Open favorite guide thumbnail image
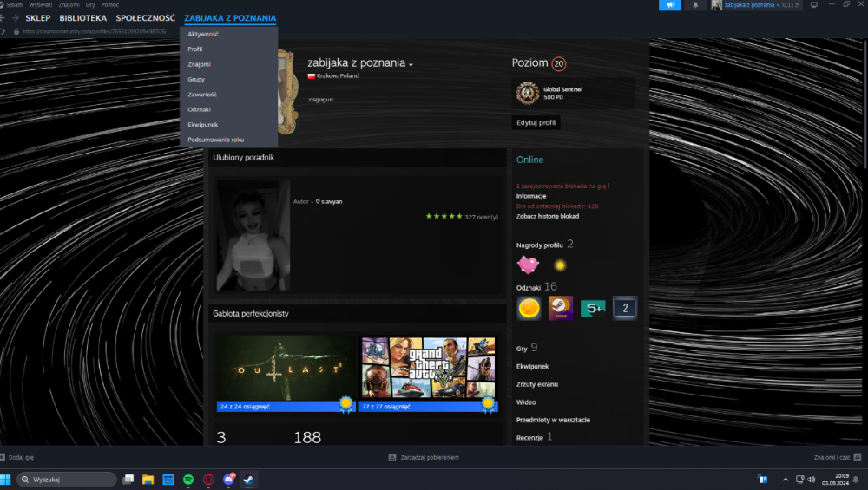The image size is (868, 490). pos(253,235)
